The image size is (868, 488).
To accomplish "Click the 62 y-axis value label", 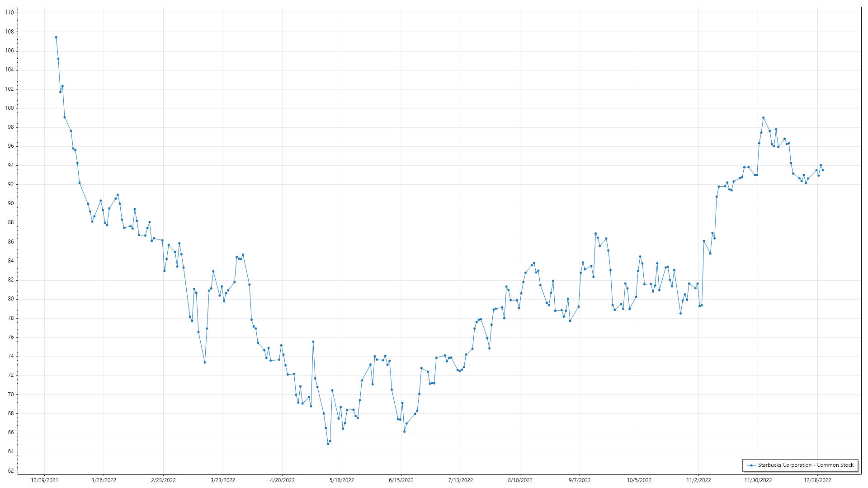I will pos(11,470).
